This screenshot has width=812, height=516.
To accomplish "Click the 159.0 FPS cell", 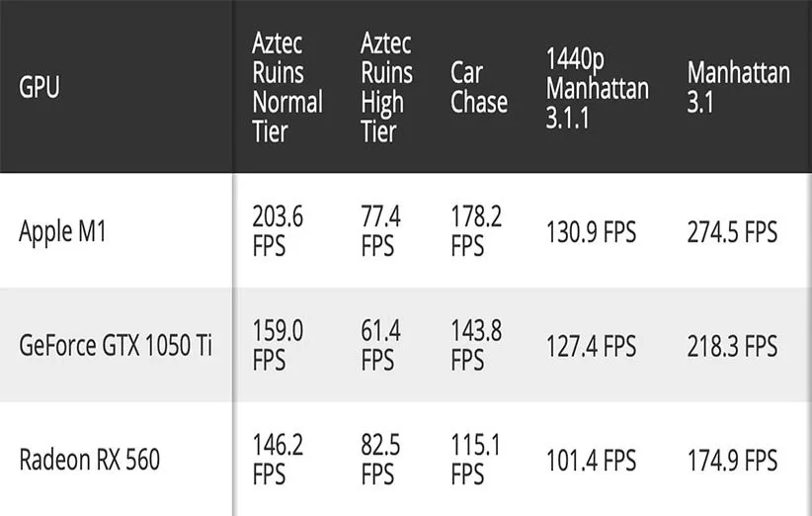I will coord(278,346).
